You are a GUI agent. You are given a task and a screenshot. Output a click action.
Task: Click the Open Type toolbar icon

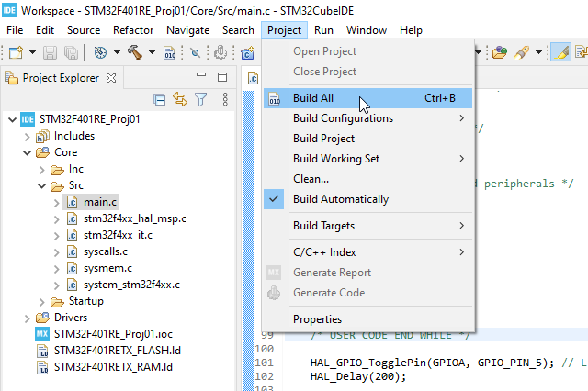[499, 52]
